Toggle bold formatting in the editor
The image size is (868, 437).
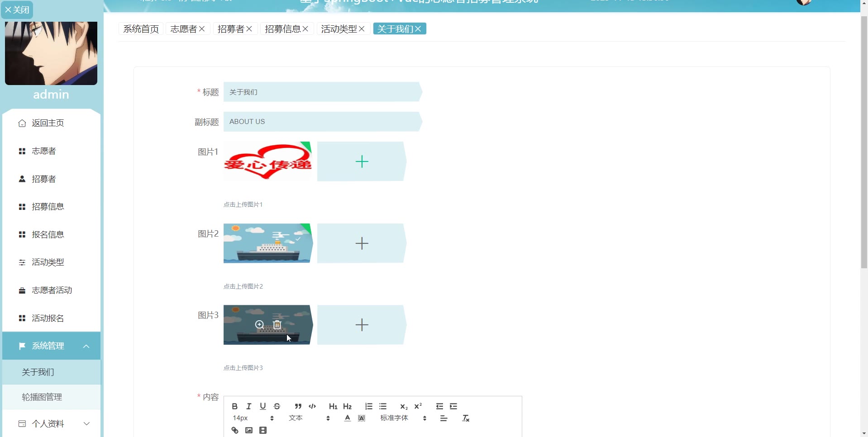tap(234, 406)
